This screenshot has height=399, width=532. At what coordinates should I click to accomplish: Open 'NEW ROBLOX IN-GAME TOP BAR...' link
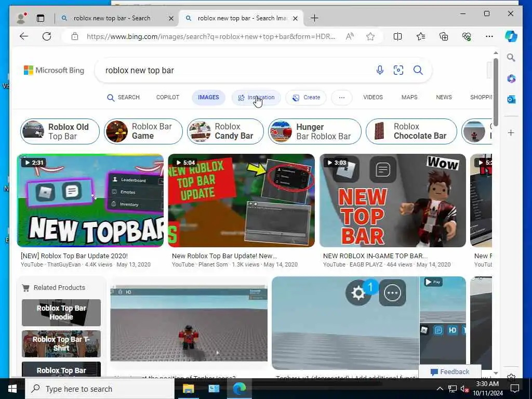pyautogui.click(x=375, y=256)
